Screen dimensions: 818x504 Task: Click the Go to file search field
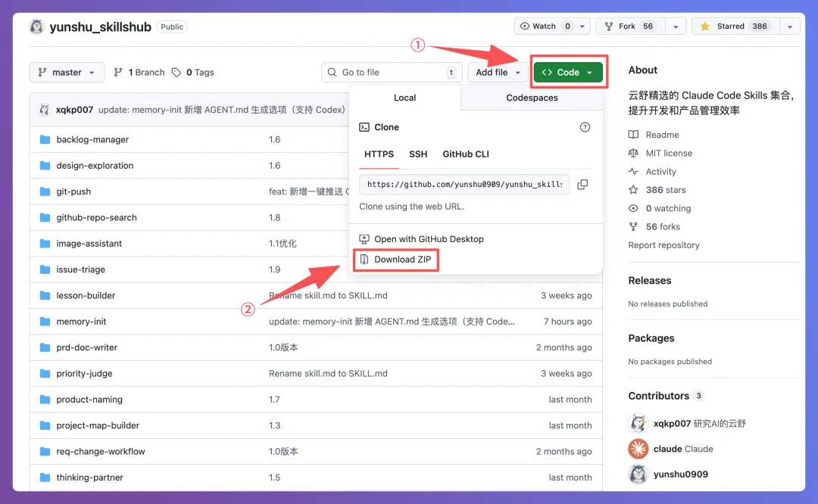[x=392, y=73]
